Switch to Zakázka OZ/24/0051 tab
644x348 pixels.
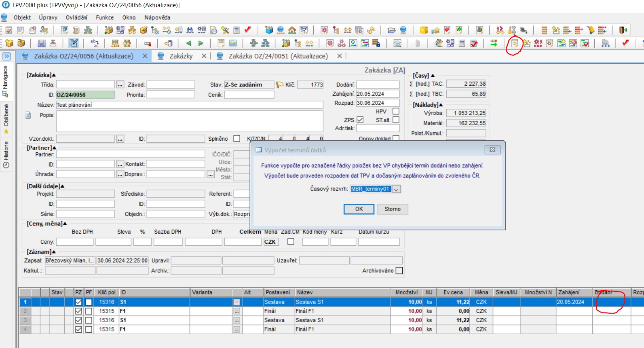tap(278, 56)
